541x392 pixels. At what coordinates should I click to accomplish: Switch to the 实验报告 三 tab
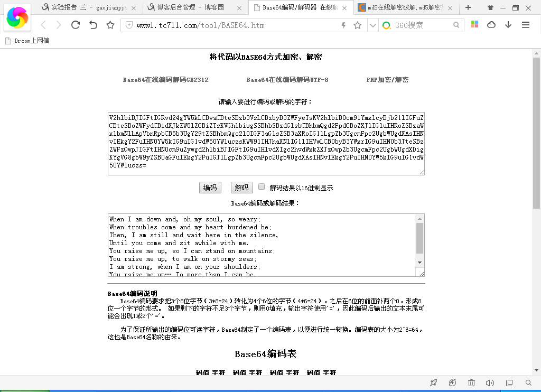point(89,7)
